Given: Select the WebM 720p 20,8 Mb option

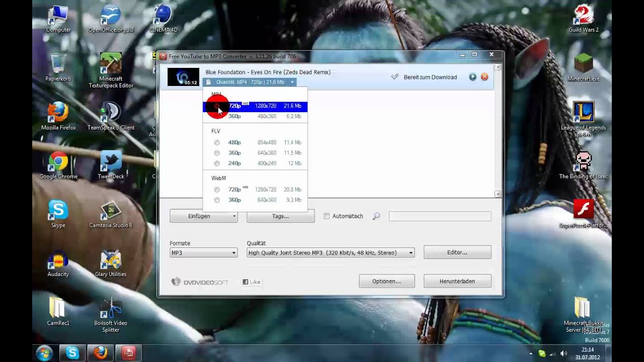Looking at the screenshot, I should (255, 190).
